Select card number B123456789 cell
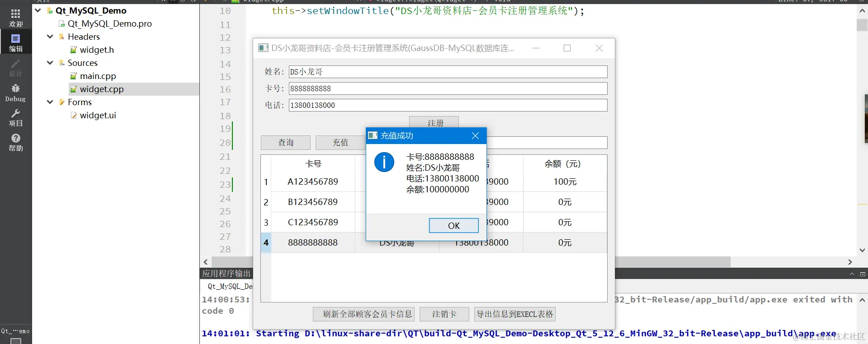This screenshot has height=344, width=868. tap(313, 202)
